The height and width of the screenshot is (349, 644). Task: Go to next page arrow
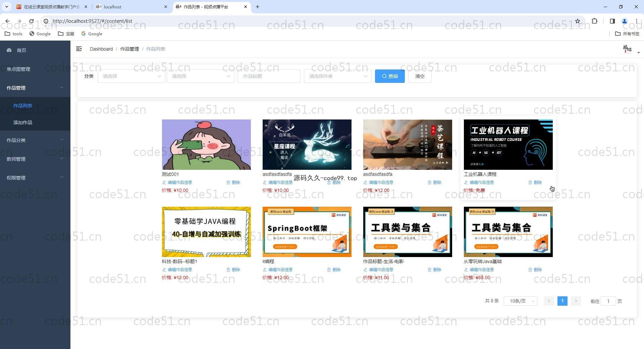coord(576,301)
